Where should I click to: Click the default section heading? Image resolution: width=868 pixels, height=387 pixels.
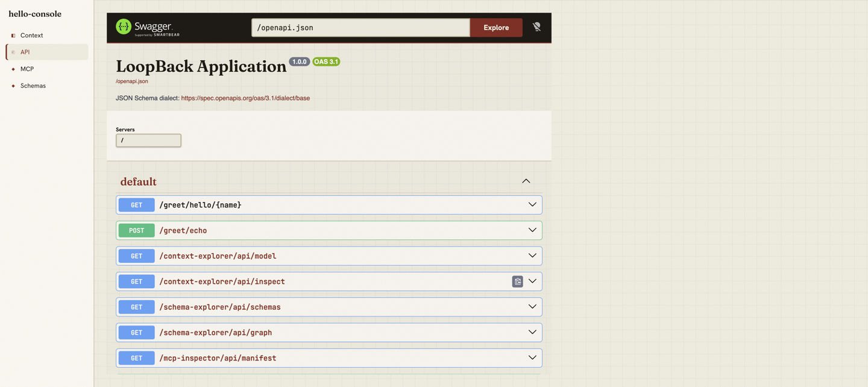click(138, 181)
